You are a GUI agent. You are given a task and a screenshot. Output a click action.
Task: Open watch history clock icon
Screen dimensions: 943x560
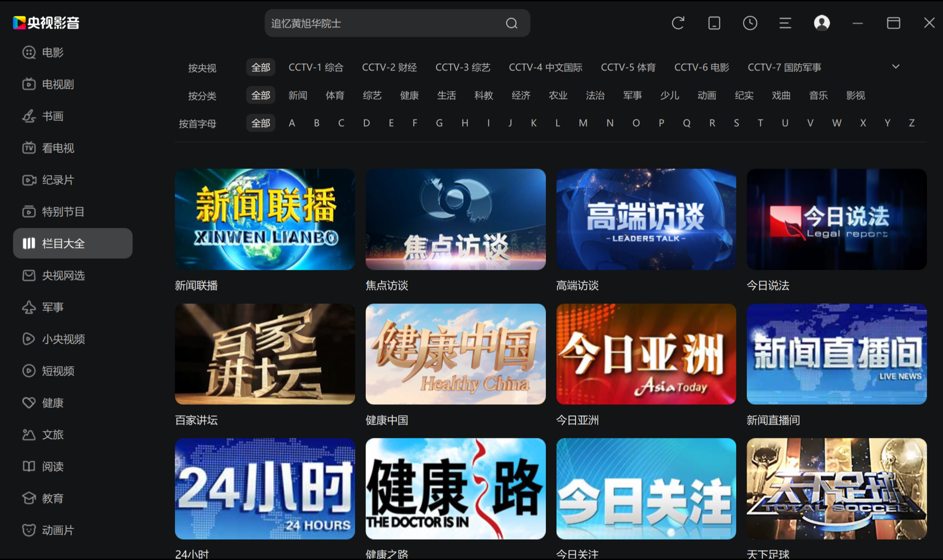[750, 23]
